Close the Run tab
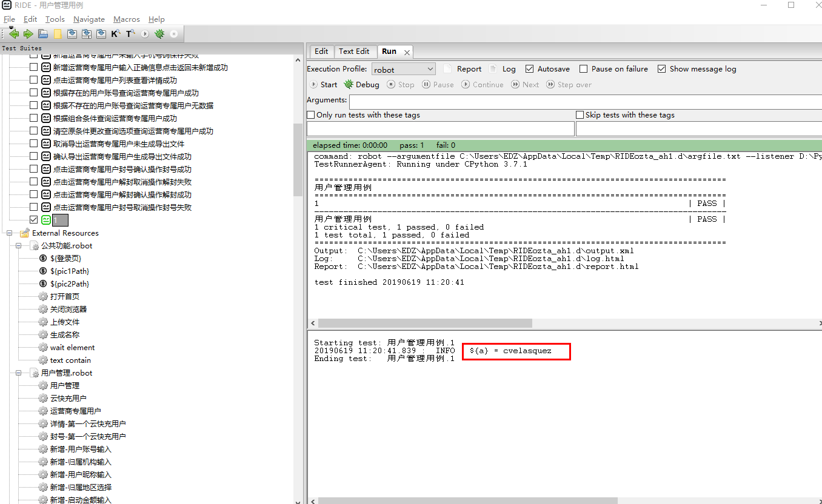Viewport: 822px width, 504px height. 407,53
